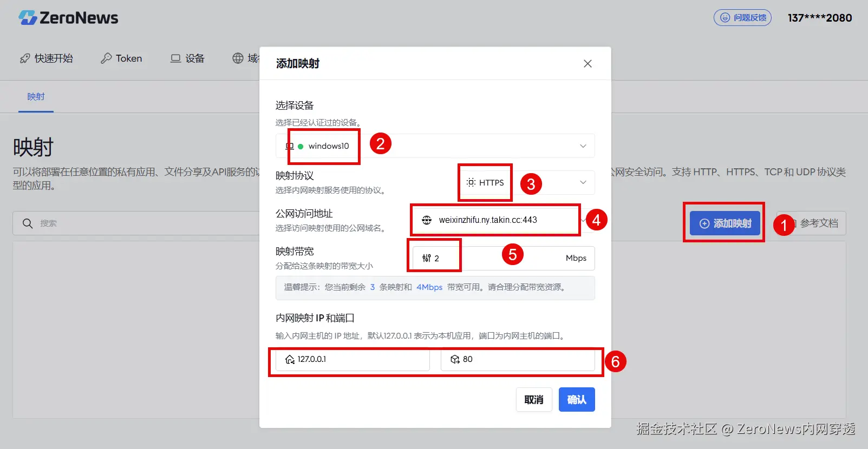Expand the device select chevron
Image resolution: width=868 pixels, height=449 pixels.
pyautogui.click(x=583, y=146)
